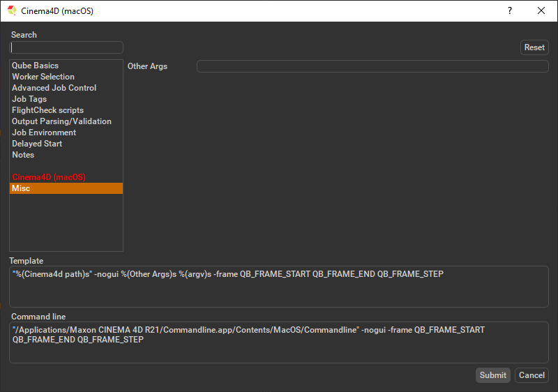
Task: Click the highlighted Misc list item
Action: click(66, 188)
